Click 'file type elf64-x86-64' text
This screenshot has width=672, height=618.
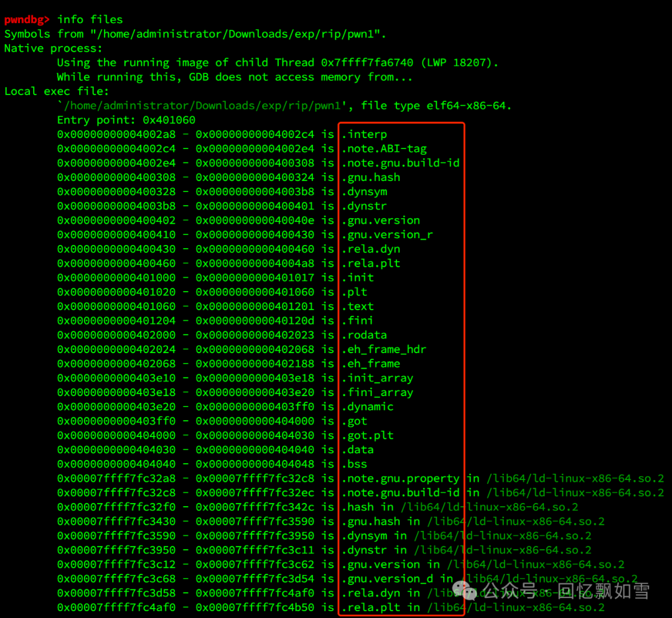(x=436, y=106)
